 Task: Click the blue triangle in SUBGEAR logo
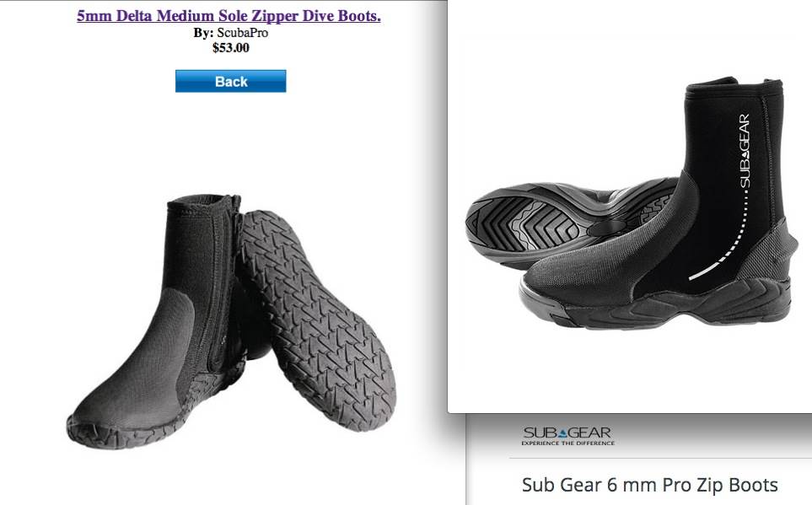click(563, 433)
